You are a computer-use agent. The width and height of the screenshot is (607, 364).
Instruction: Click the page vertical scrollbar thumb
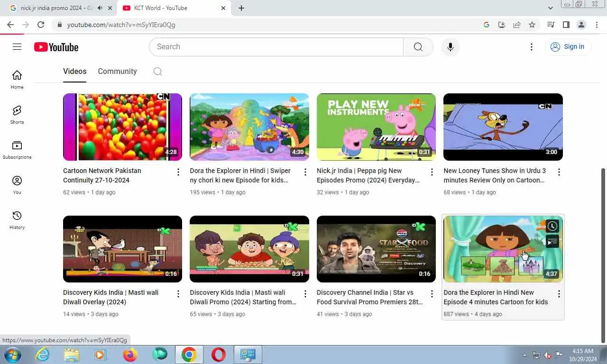click(x=603, y=255)
